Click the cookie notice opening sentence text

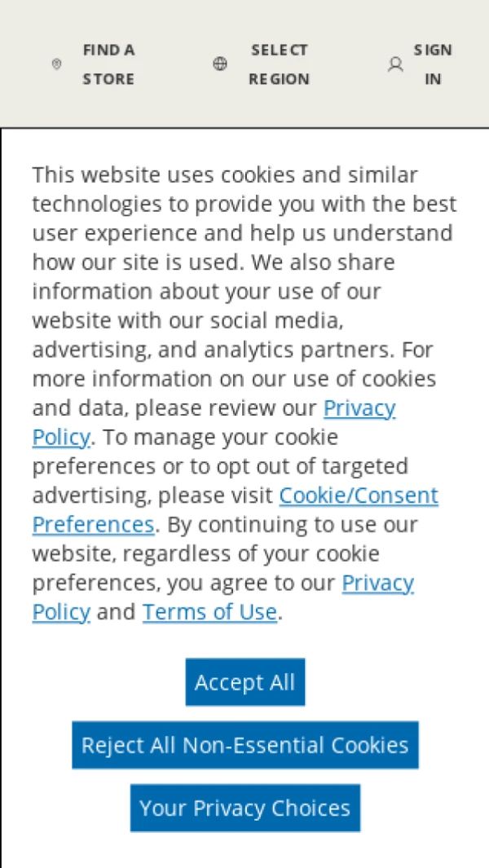pyautogui.click(x=225, y=174)
